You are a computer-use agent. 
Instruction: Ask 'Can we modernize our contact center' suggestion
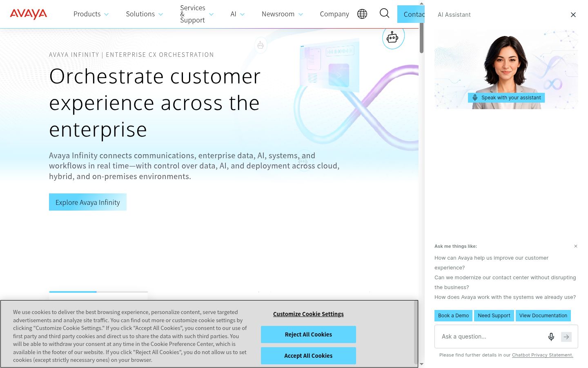(x=505, y=283)
